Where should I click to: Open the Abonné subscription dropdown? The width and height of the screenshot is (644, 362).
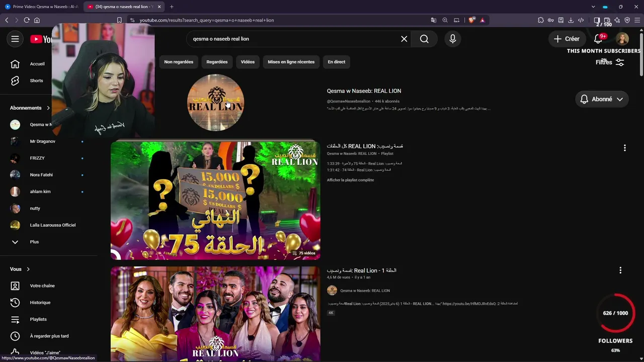(602, 99)
